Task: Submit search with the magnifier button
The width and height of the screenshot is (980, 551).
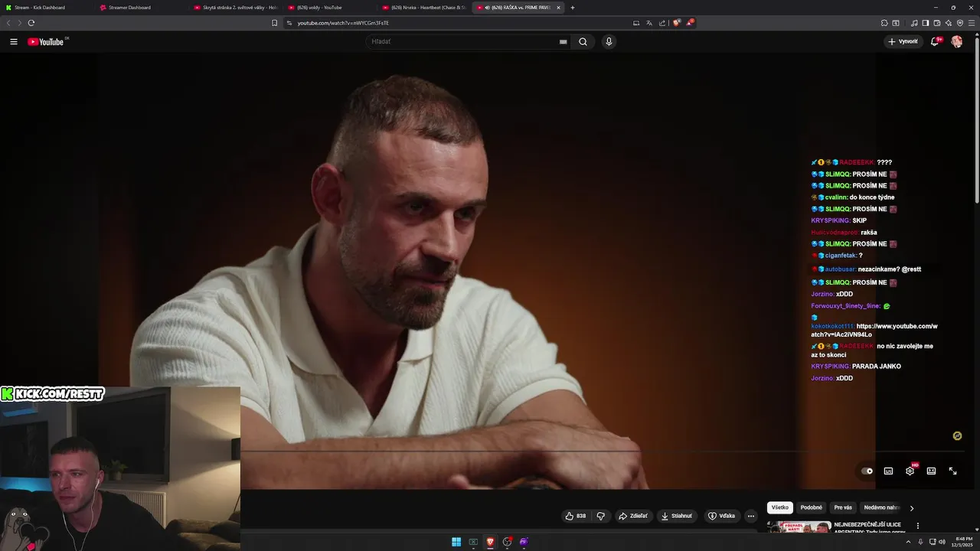Action: (583, 41)
